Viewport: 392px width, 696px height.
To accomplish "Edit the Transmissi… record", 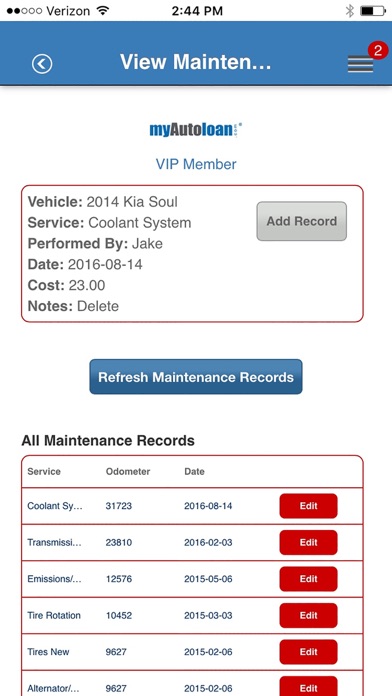I will pos(309,542).
